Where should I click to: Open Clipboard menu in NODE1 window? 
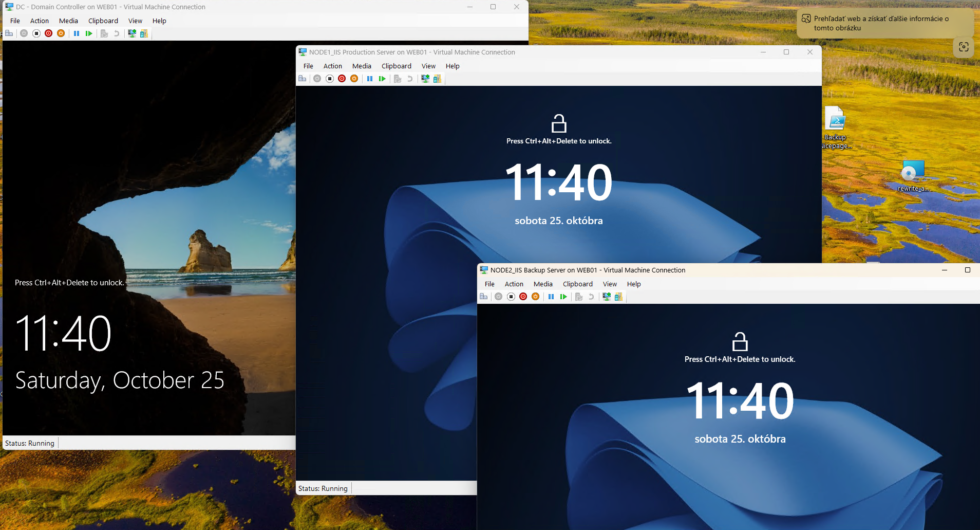pyautogui.click(x=396, y=66)
